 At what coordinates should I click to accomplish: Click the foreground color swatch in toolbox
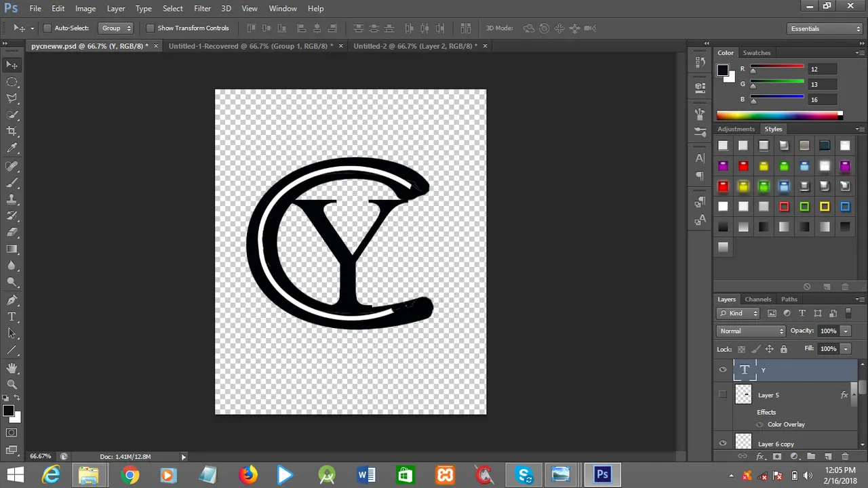(8, 411)
